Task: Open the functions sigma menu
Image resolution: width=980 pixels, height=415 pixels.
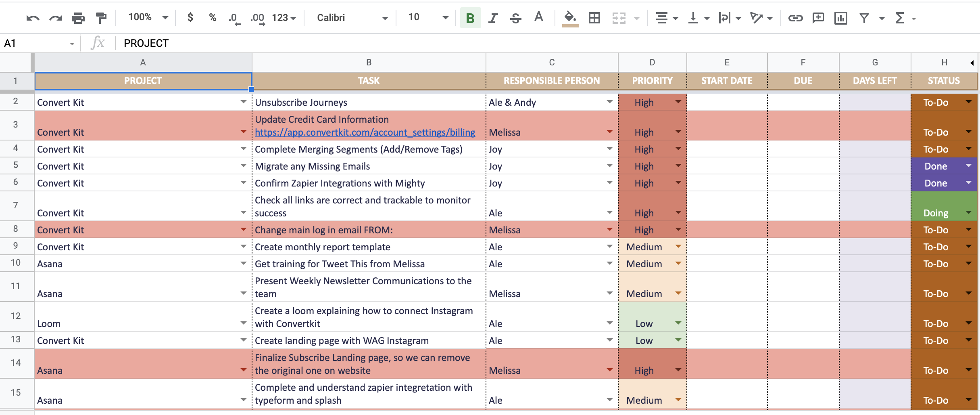Action: tap(905, 18)
